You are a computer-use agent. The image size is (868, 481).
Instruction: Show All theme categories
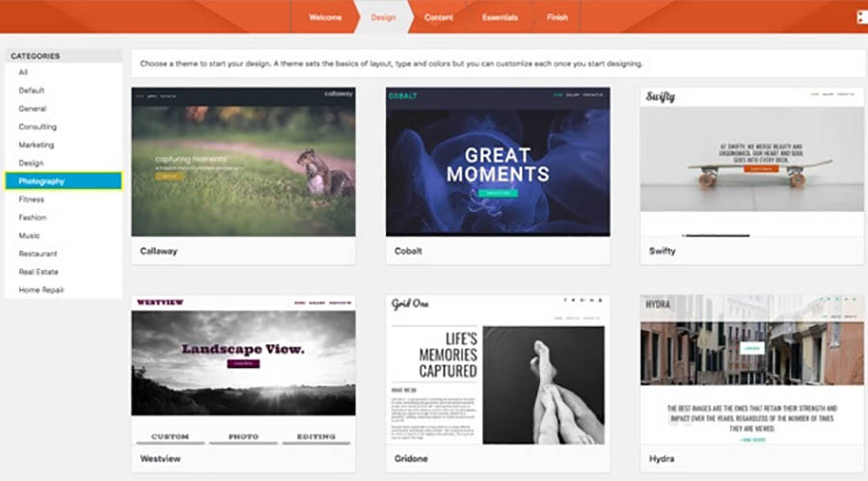(24, 72)
